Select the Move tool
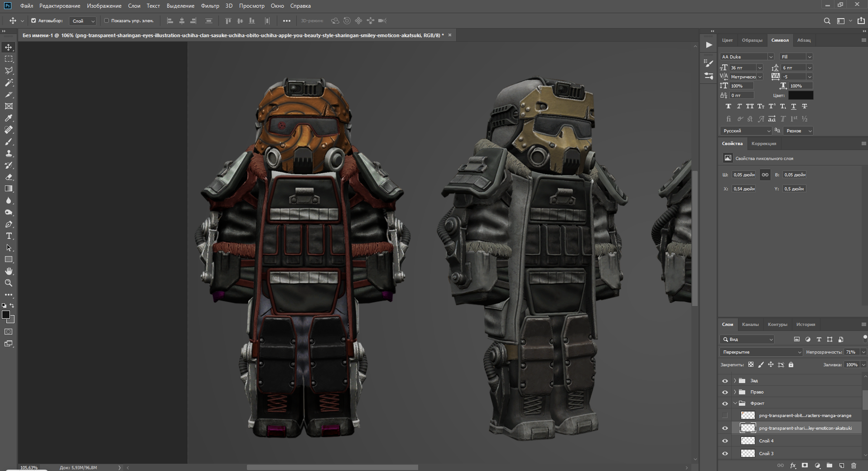Screen dimensions: 868x471 tap(9, 47)
